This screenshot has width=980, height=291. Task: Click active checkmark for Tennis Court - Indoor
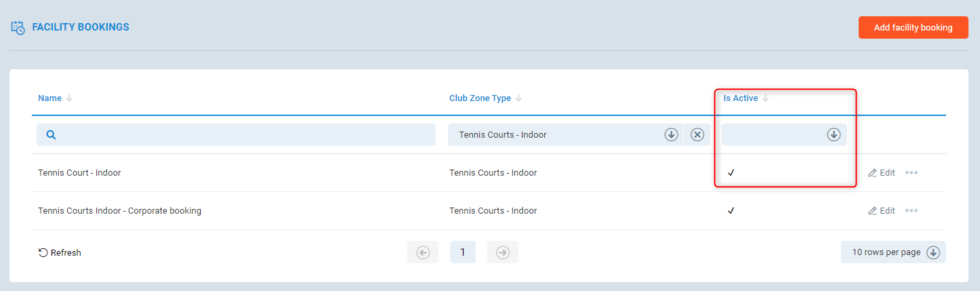coord(731,173)
